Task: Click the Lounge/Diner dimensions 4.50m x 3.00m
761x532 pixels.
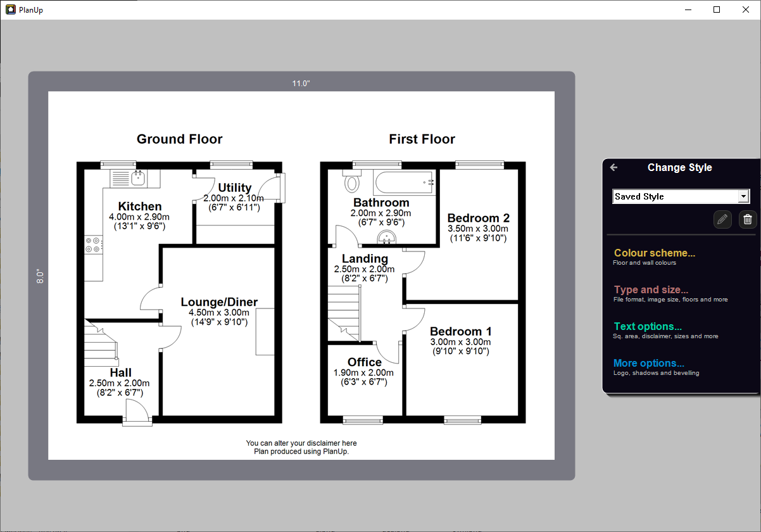Action: pyautogui.click(x=219, y=313)
